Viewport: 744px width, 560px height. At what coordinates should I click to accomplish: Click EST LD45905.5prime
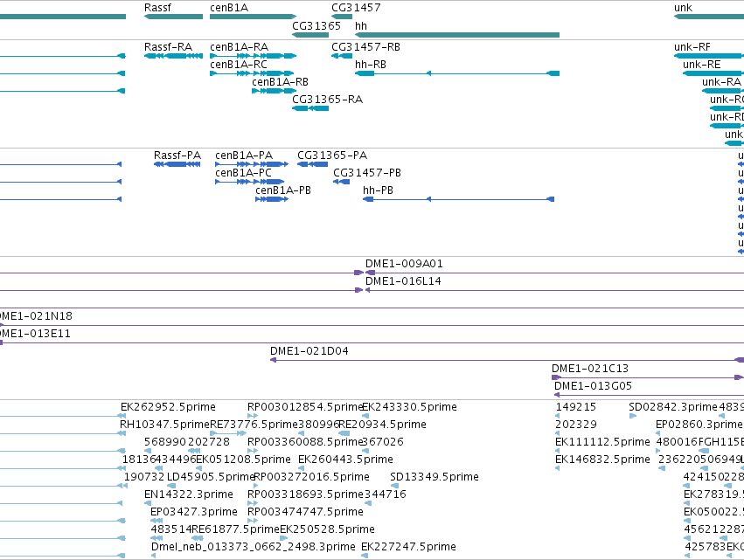click(212, 478)
